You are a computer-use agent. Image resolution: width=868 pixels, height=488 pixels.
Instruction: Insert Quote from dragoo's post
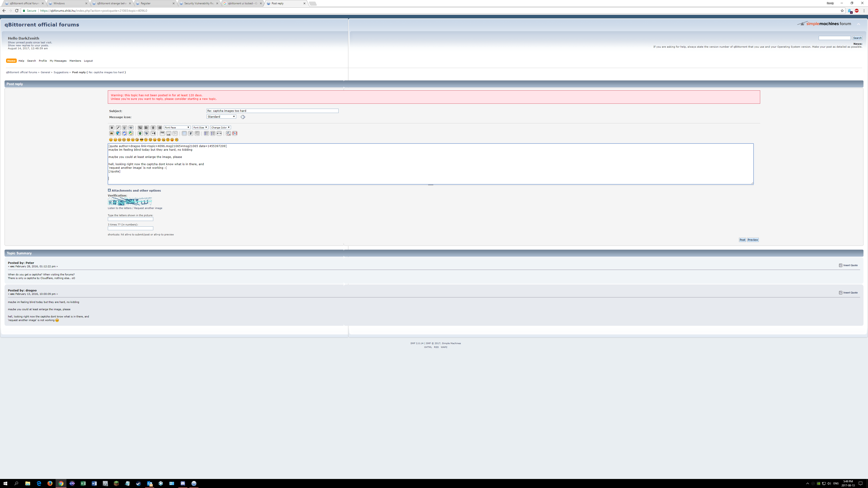pos(848,293)
